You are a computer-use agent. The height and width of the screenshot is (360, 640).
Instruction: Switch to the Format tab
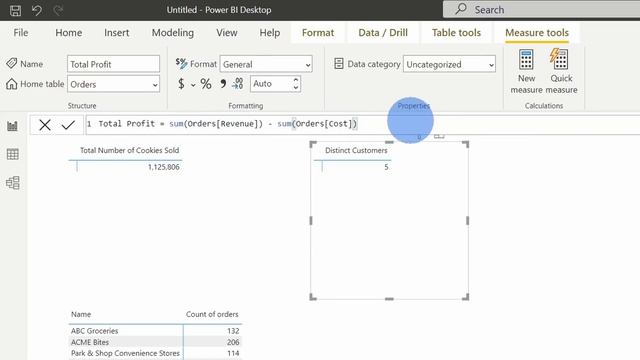coord(318,33)
